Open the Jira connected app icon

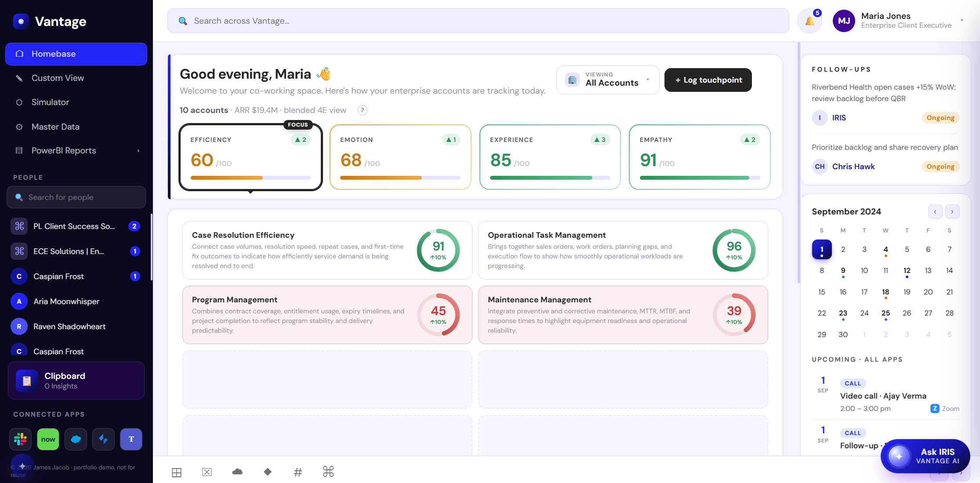coord(103,439)
